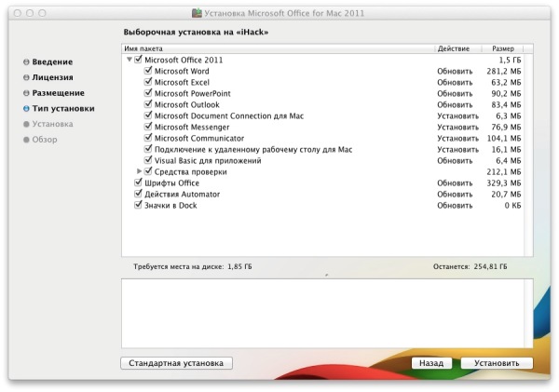The image size is (559, 392).
Task: Click the package list vertical scrollbar
Action: click(528, 155)
